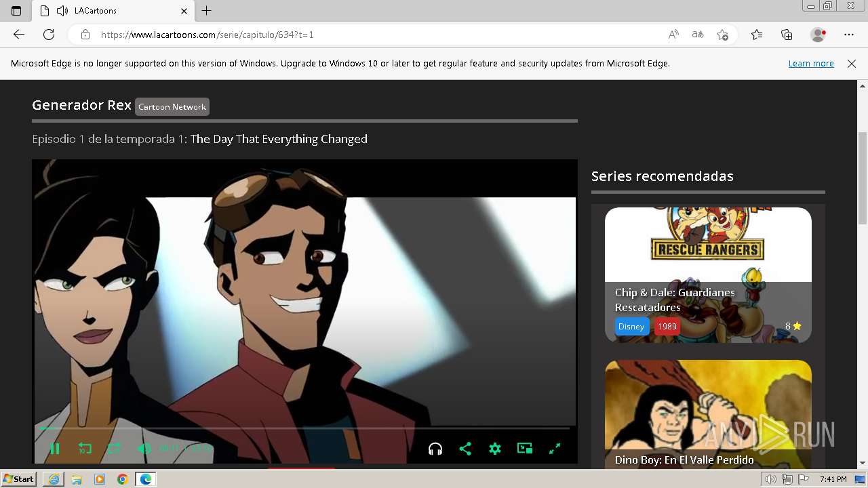Open Collections panel

[787, 35]
